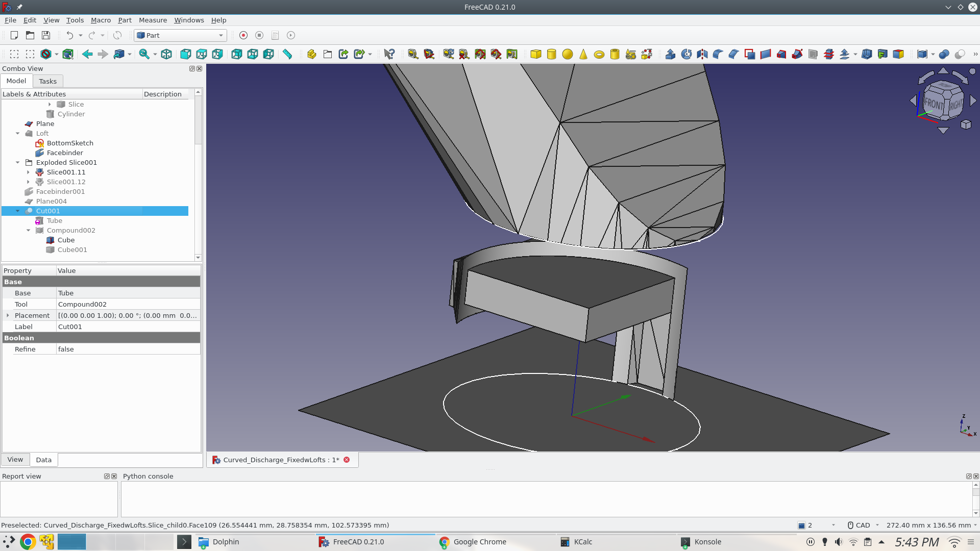Set the Front view with the toolbar icon

186,54
